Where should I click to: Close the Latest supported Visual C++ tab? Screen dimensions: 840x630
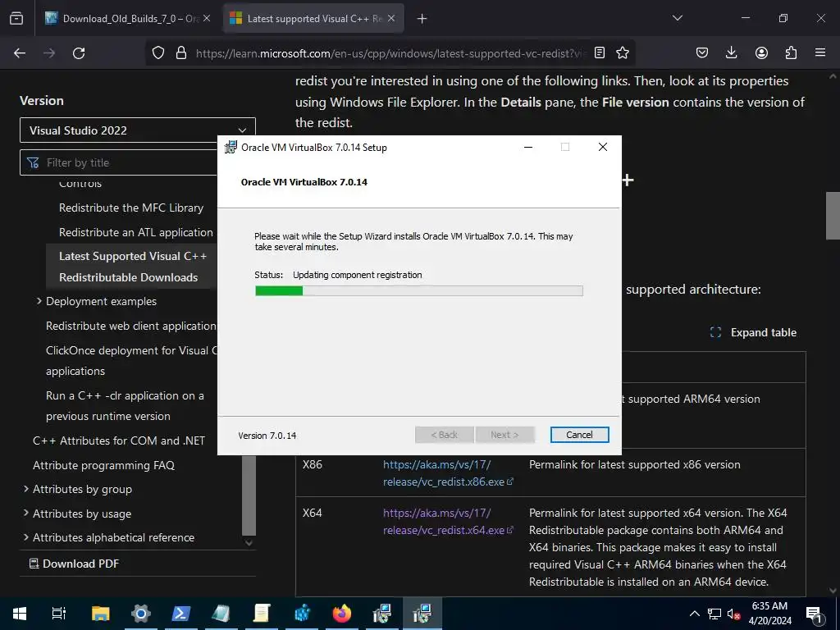click(391, 18)
